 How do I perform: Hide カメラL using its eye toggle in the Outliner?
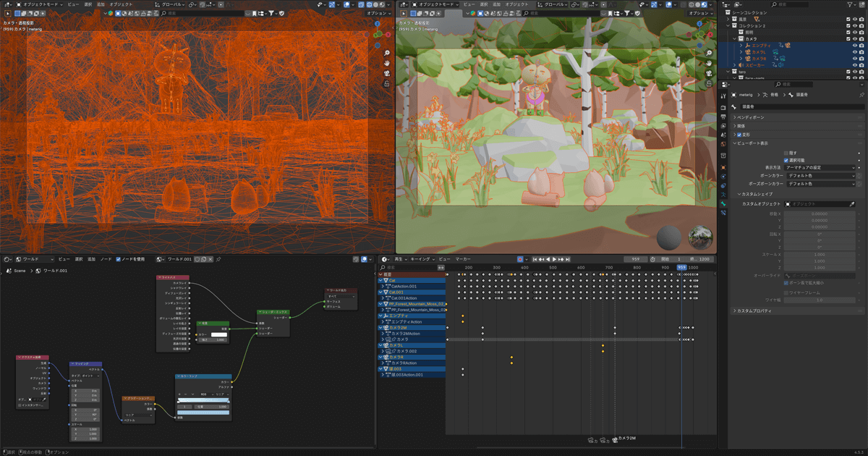point(855,52)
